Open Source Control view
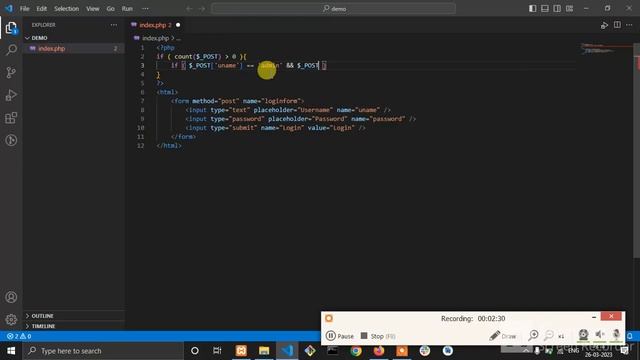640x360 pixels. [11, 73]
